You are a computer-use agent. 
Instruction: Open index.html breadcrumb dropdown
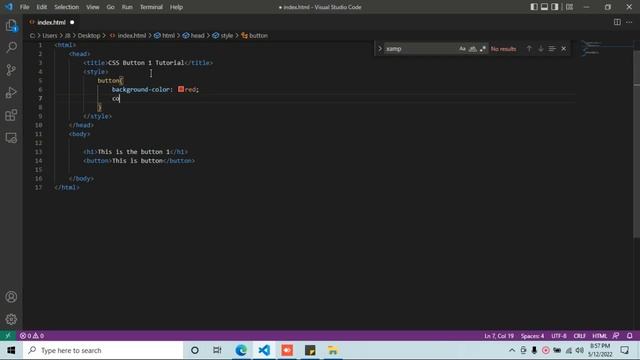(x=128, y=36)
